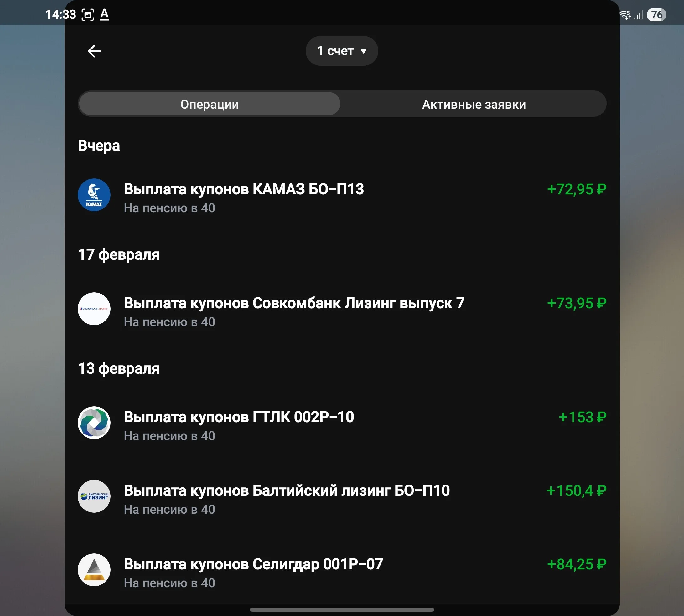This screenshot has height=616, width=684.
Task: Tap the Wi-Fi status icon
Action: pos(625,15)
